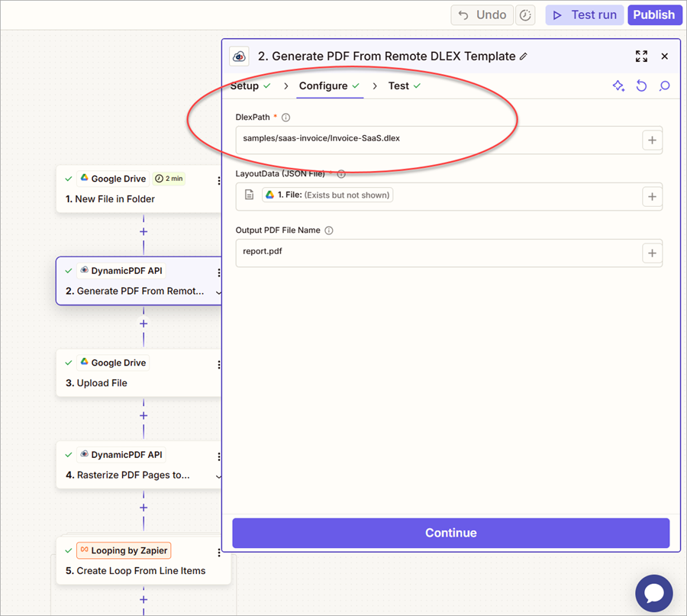Expand Rasterize PDF Pages step chevron
Viewport: 687px width, 616px height.
(x=218, y=476)
